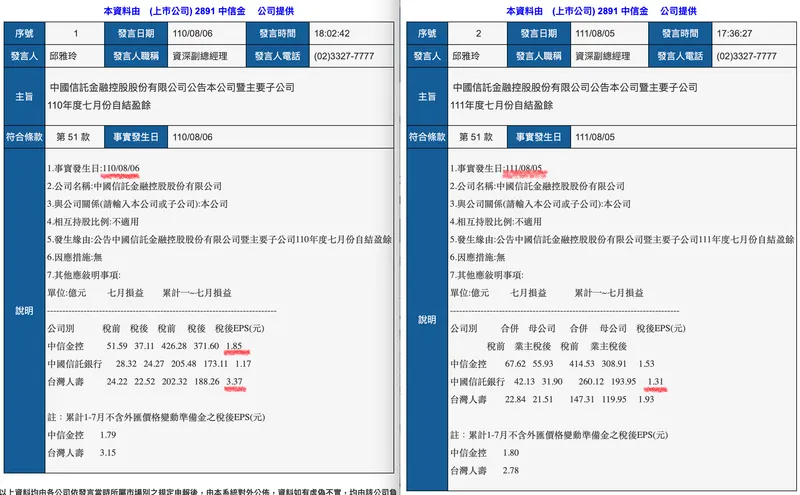
Task: Select the 173.11 figure
Action: coord(216,364)
